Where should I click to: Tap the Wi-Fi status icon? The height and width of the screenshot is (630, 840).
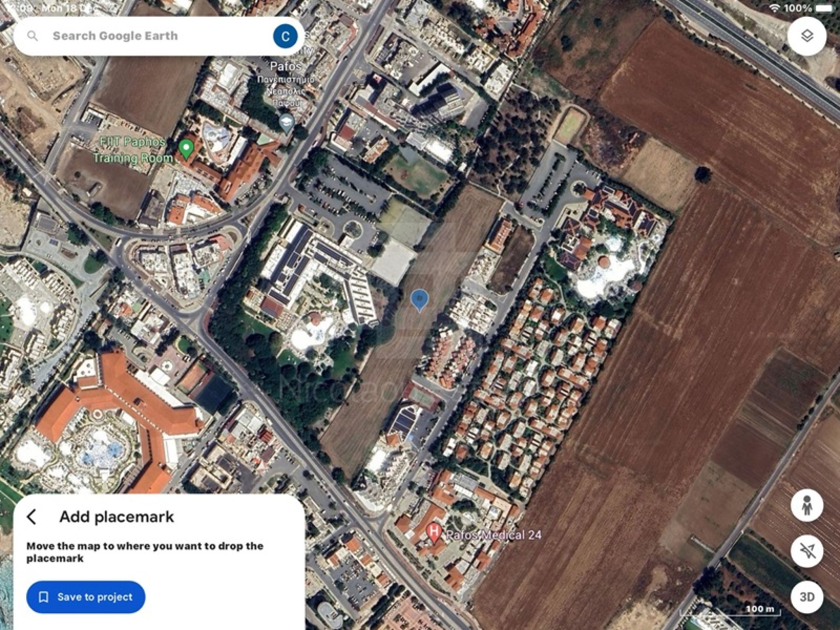(774, 8)
